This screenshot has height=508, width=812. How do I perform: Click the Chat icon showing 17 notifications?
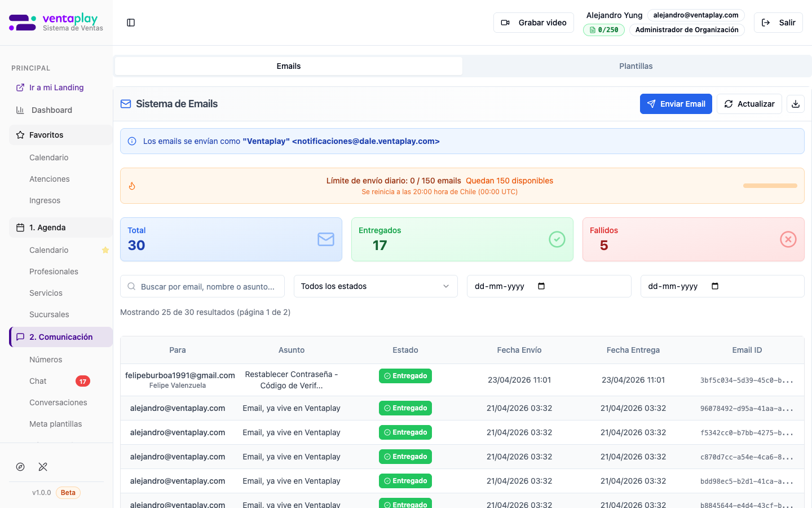click(x=83, y=381)
